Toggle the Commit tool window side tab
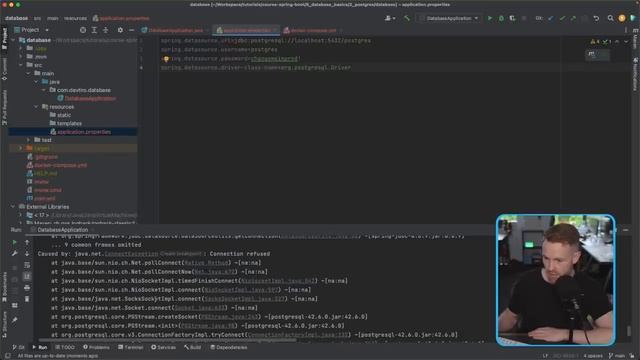This screenshot has width=640, height=360. 4,69
